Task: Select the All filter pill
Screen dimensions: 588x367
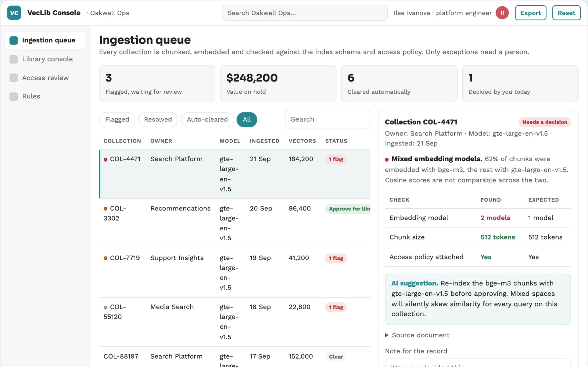Action: click(247, 120)
